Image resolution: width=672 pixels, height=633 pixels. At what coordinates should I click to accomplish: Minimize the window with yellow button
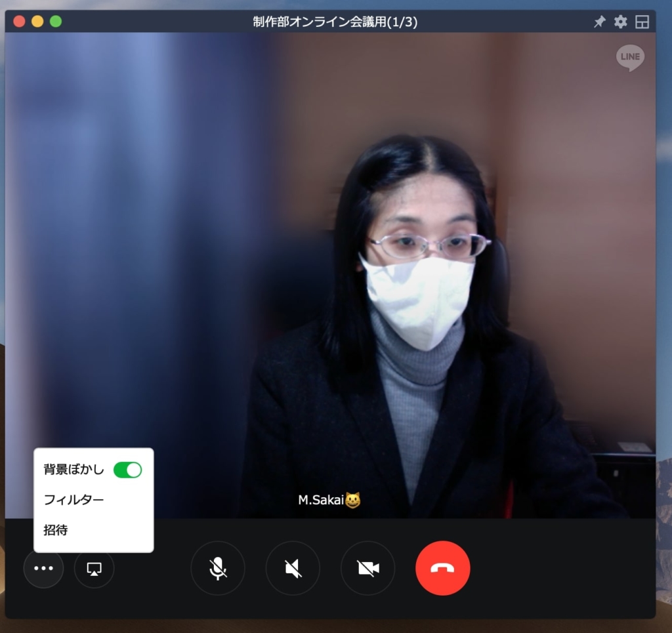pos(37,22)
